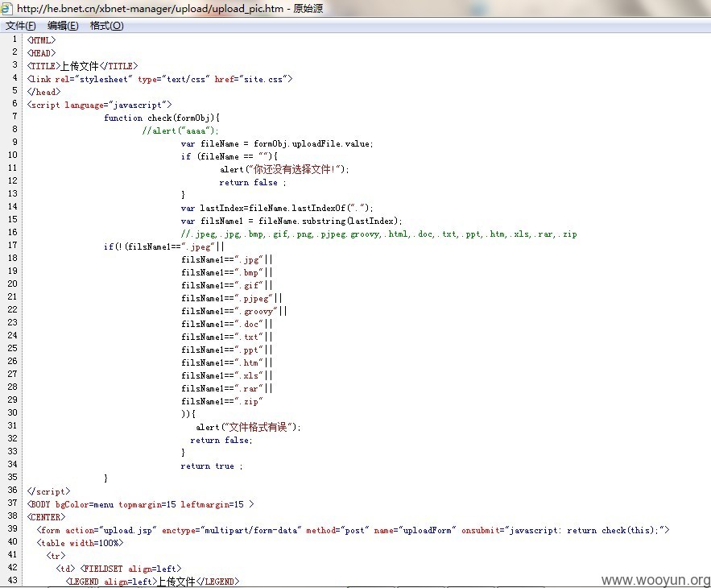Screen dimensions: 711x588
Task: Click the </script> closing tag
Action: point(48,491)
